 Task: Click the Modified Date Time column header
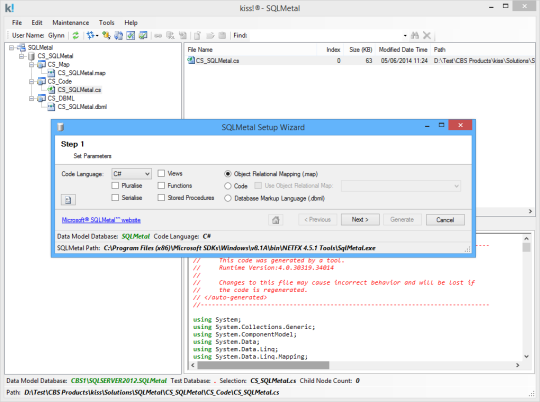(403, 50)
